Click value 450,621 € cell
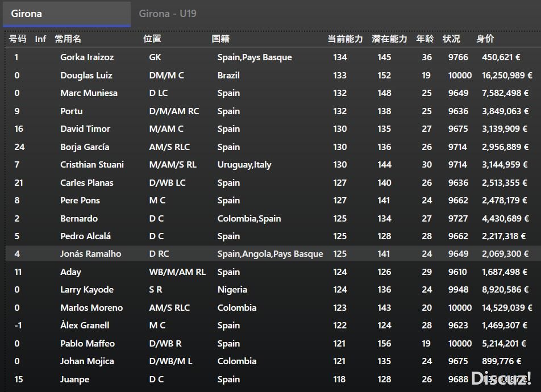 (x=501, y=57)
